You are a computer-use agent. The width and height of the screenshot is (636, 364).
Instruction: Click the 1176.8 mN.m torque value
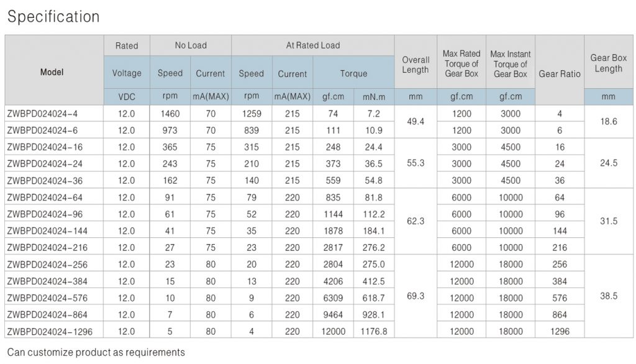pyautogui.click(x=374, y=331)
